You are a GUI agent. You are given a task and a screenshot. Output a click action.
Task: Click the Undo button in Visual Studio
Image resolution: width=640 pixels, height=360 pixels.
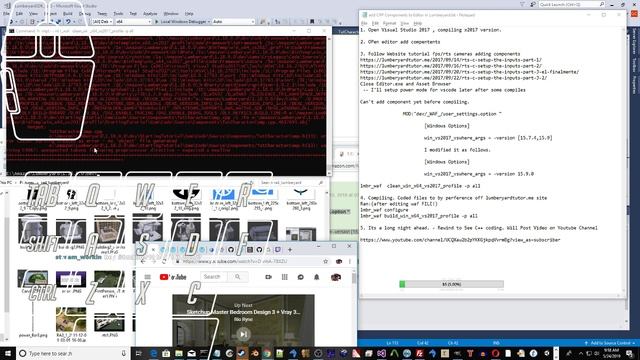[x=68, y=22]
